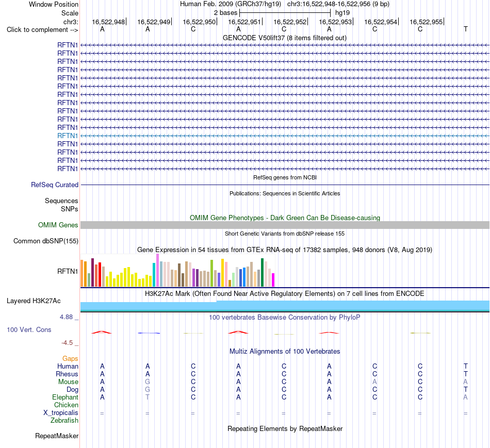Click the blue PhyloP conservation mark
Screen dimensions: 490x448
(149, 333)
